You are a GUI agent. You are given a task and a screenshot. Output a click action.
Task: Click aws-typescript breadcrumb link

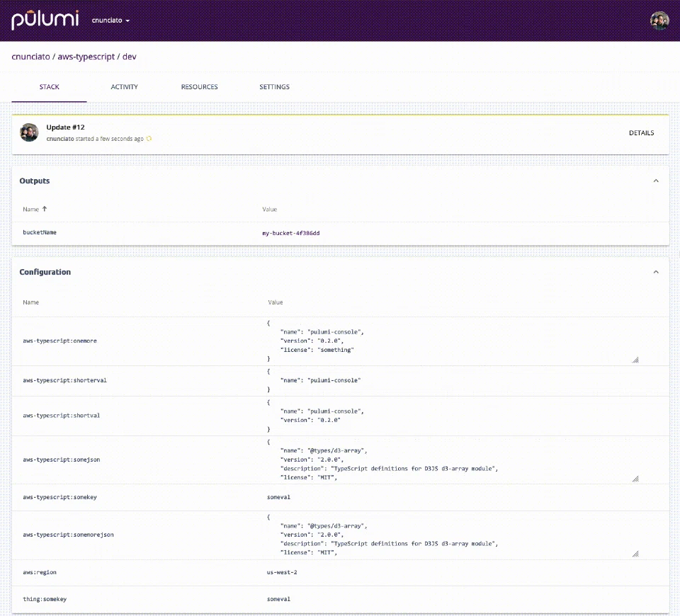[x=86, y=57]
